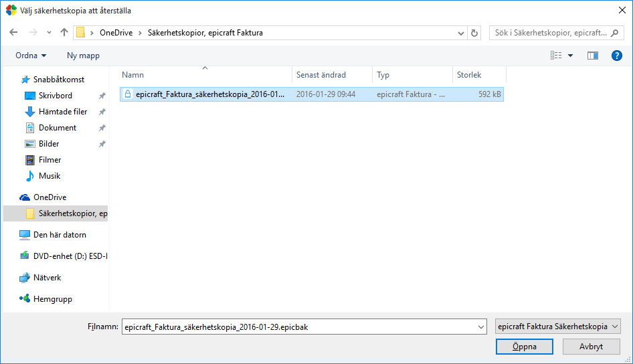Open Musik in the sidebar
This screenshot has width=633, height=364.
(x=50, y=176)
